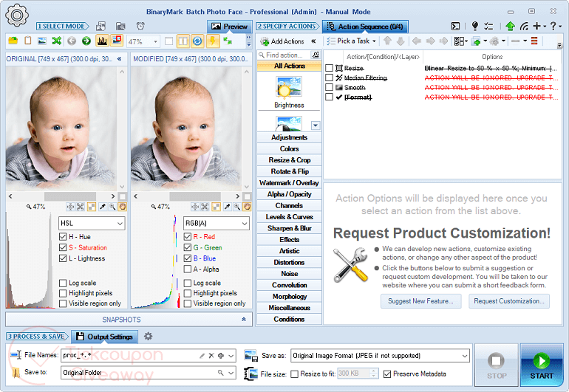Toggle the yellow lightning auto-preview icon

[x=213, y=41]
